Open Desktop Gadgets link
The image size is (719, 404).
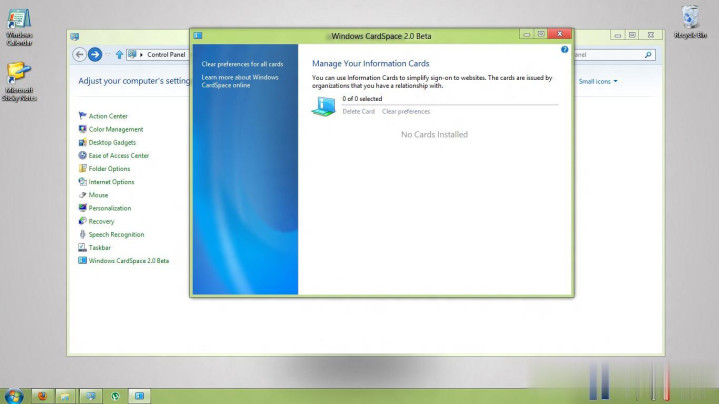click(112, 143)
